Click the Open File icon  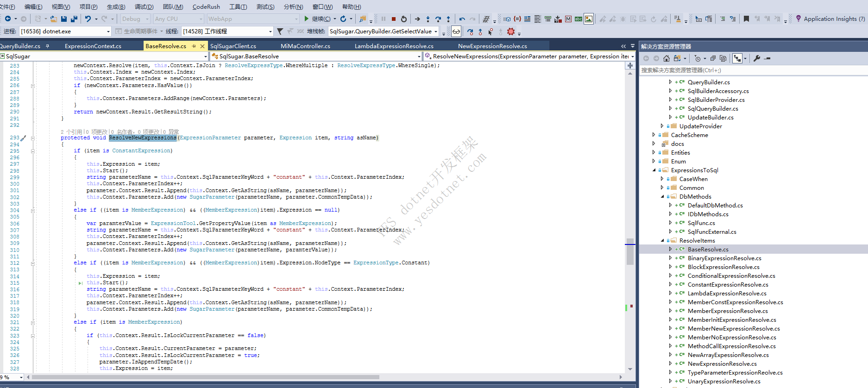(54, 19)
